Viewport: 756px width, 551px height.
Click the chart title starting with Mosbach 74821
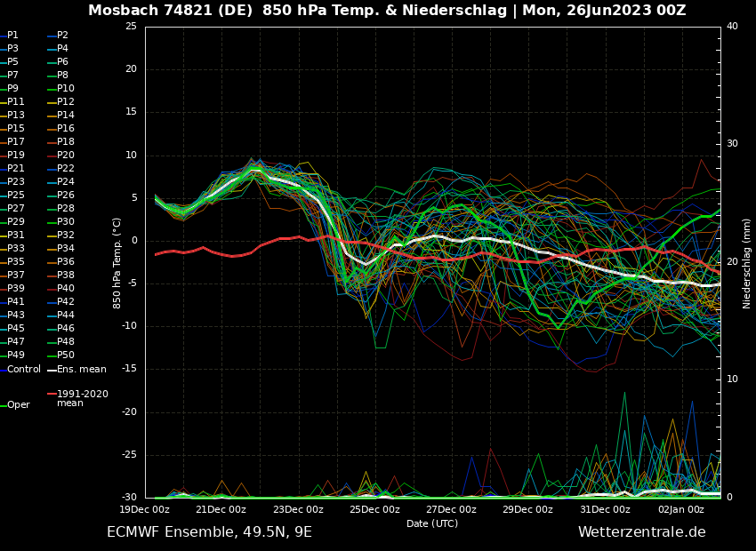(x=387, y=11)
